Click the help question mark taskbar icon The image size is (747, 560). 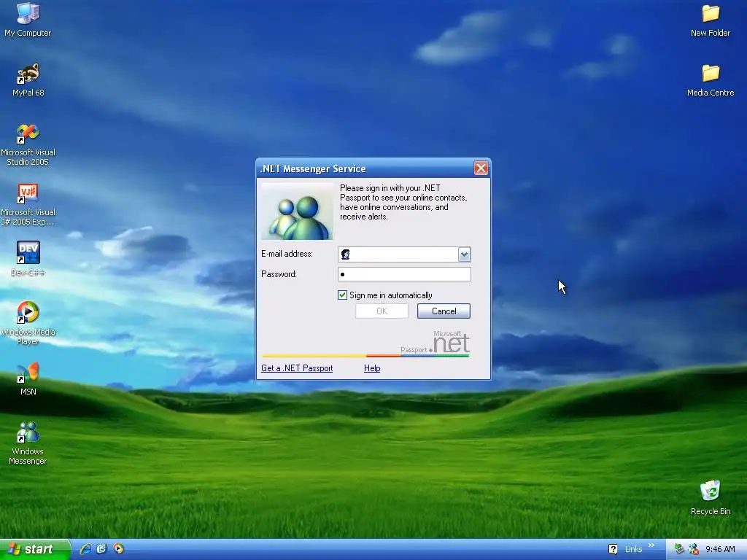[x=613, y=549]
